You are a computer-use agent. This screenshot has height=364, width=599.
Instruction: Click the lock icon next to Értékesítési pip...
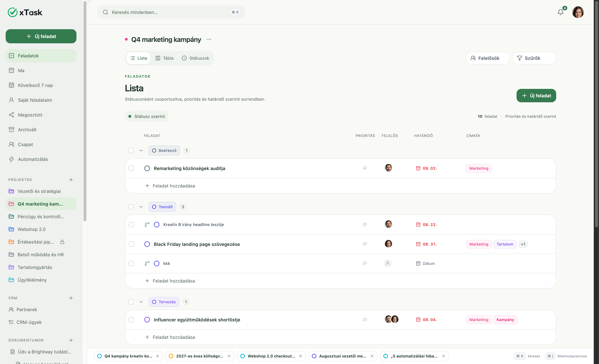62,242
